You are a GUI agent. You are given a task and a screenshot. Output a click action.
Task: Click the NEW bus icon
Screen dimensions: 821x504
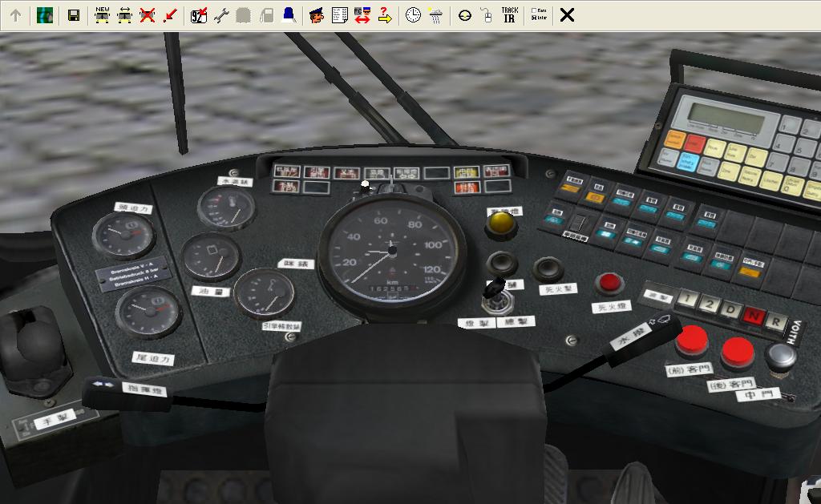[x=102, y=15]
